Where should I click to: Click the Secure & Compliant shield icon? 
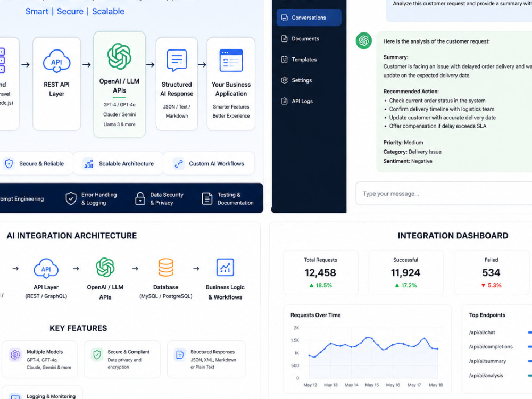pyautogui.click(x=97, y=354)
